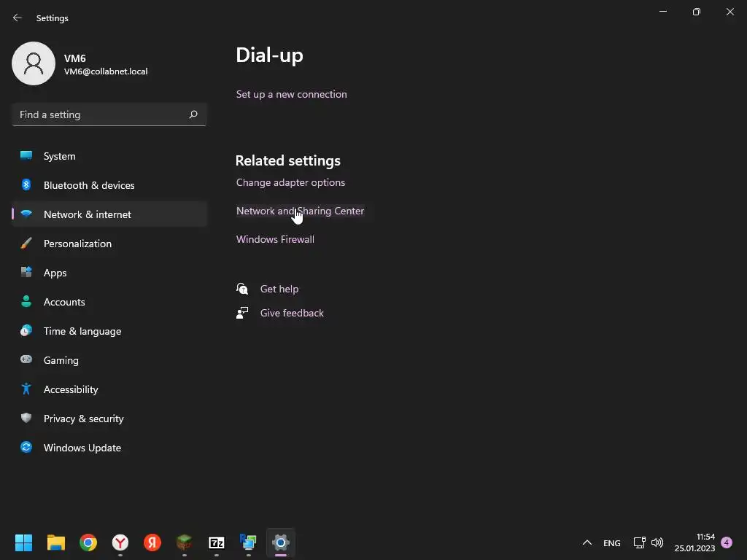
Task: Open the networked computers taskbar icon
Action: click(x=249, y=542)
